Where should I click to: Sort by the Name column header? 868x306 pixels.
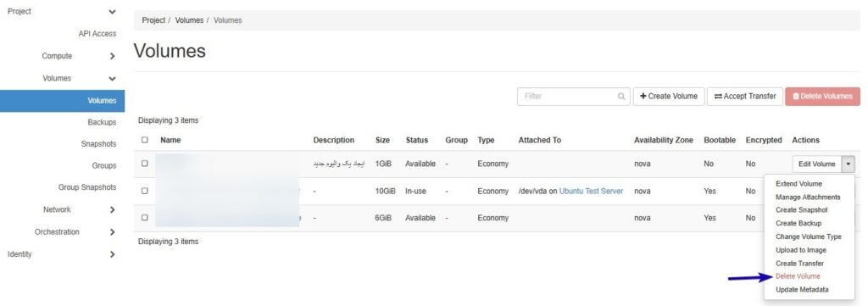[x=170, y=140]
